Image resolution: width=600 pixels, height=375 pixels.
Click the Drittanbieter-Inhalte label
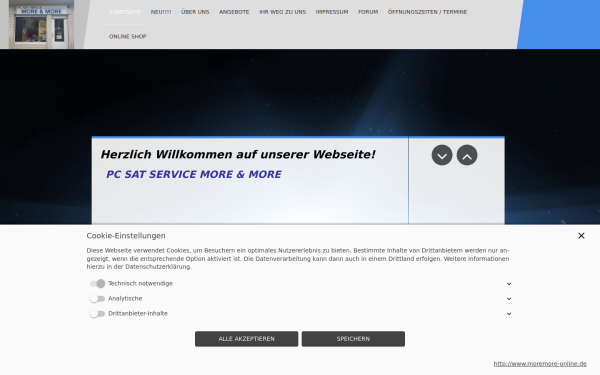(138, 313)
